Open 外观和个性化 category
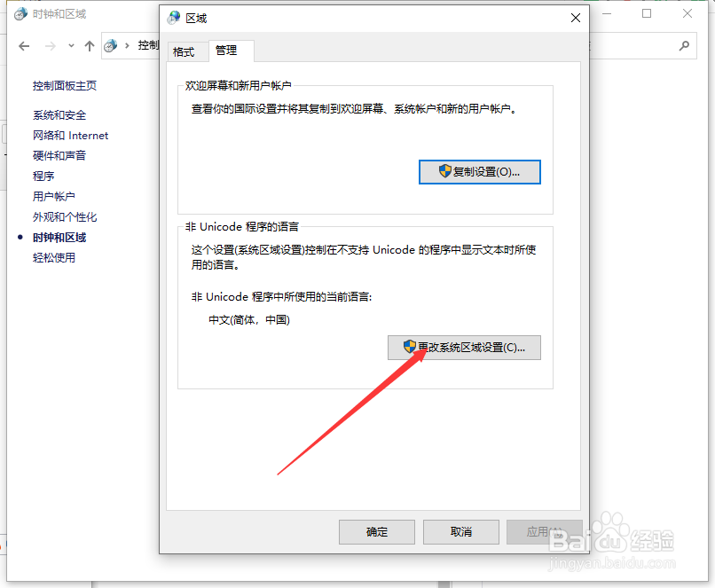 (65, 217)
